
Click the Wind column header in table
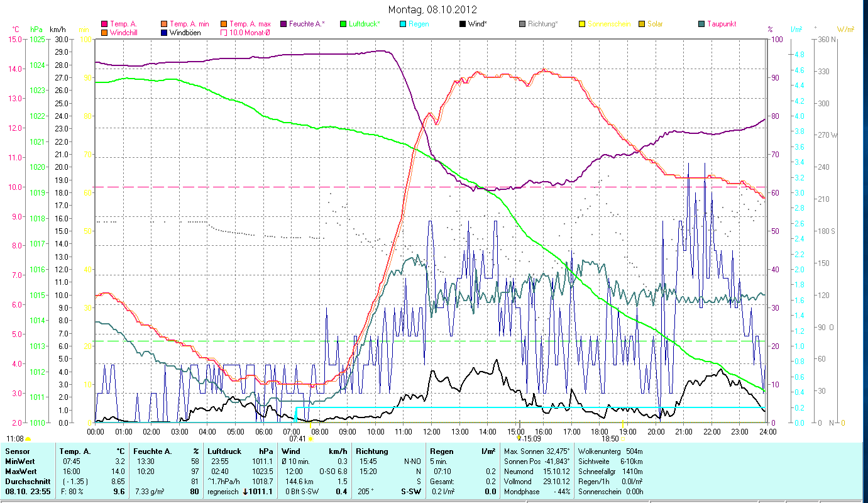point(291,451)
